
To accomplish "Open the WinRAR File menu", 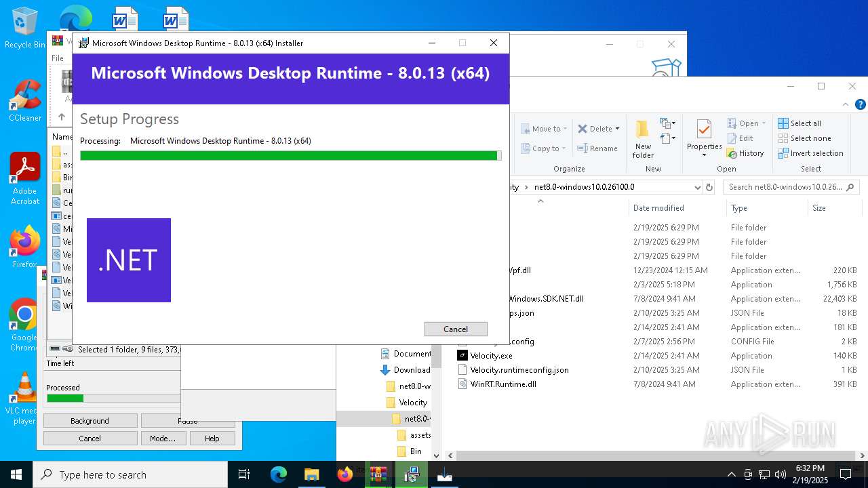I will (58, 58).
